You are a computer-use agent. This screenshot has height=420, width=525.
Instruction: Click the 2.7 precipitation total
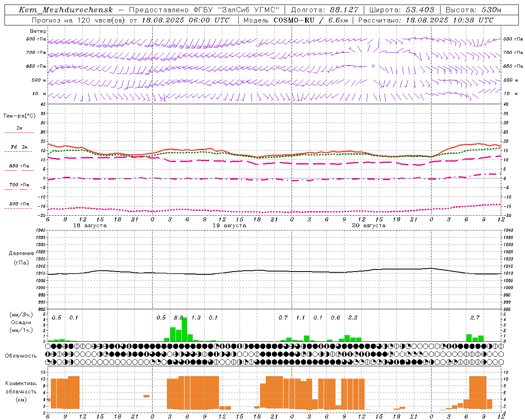click(475, 317)
